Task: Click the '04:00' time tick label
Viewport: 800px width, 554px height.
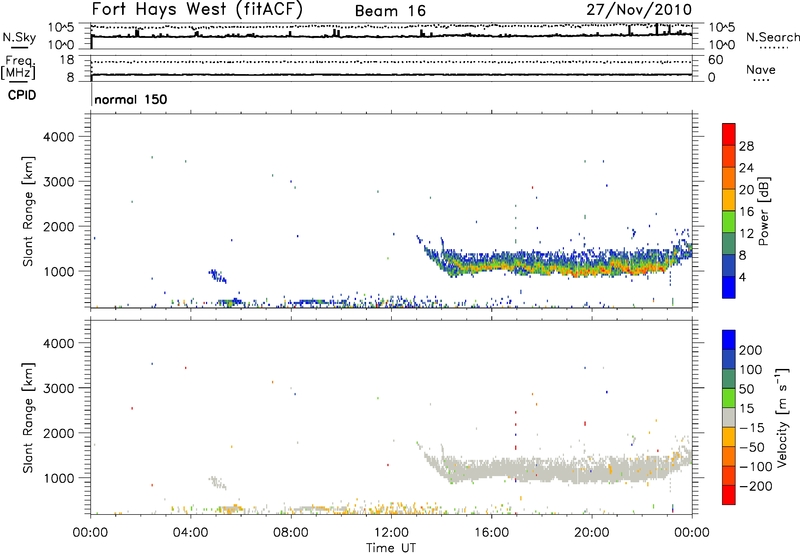Action: (190, 533)
